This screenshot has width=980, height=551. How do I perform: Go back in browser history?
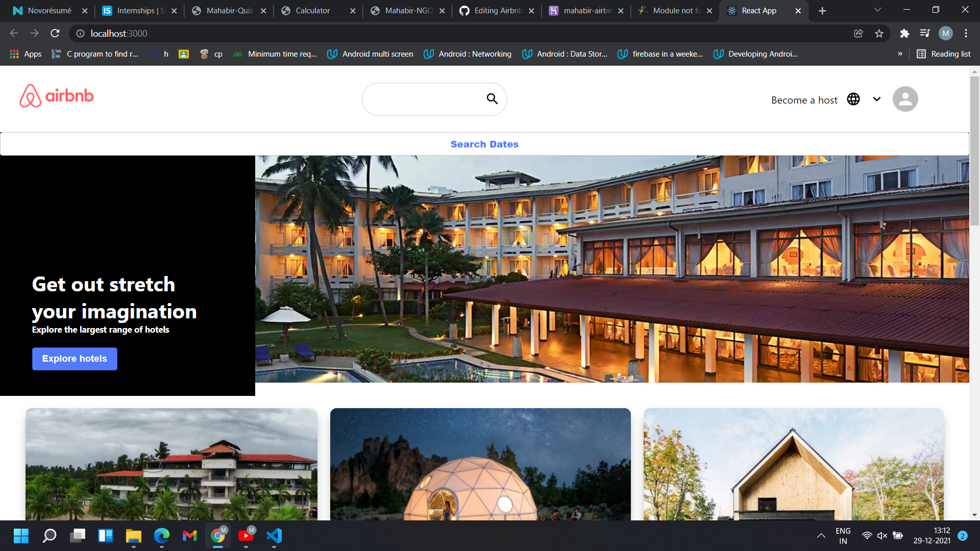click(x=14, y=33)
